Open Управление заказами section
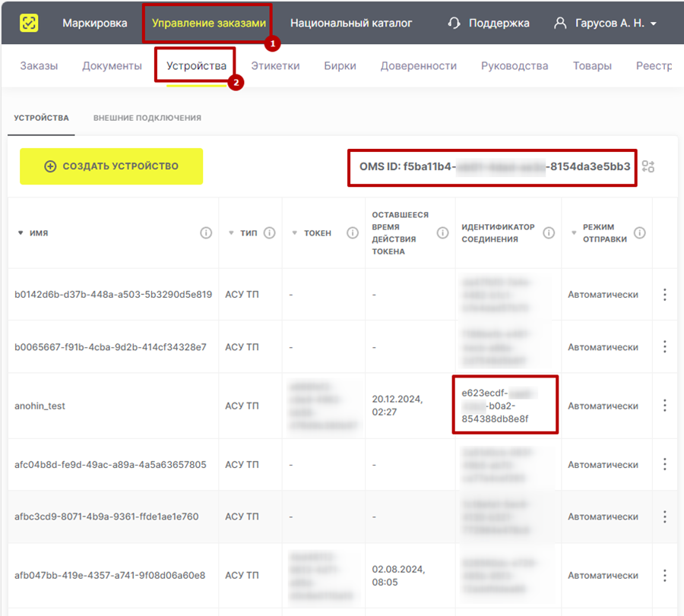684x616 pixels. click(x=208, y=23)
